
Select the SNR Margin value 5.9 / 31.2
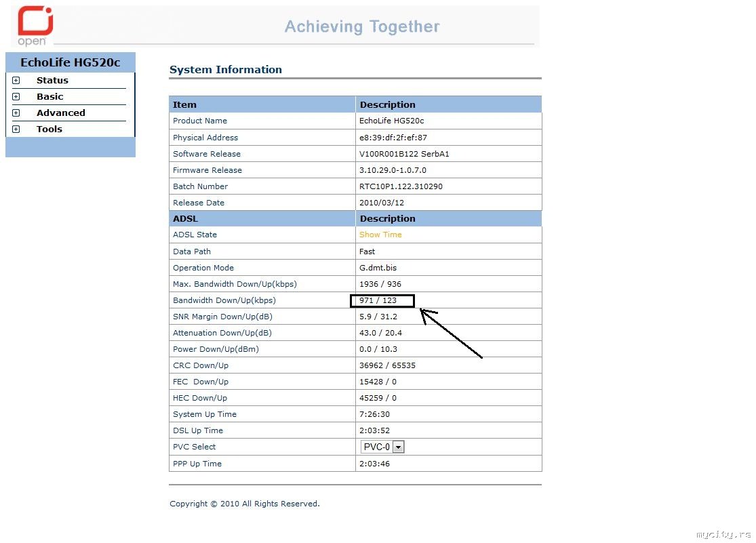click(x=378, y=317)
